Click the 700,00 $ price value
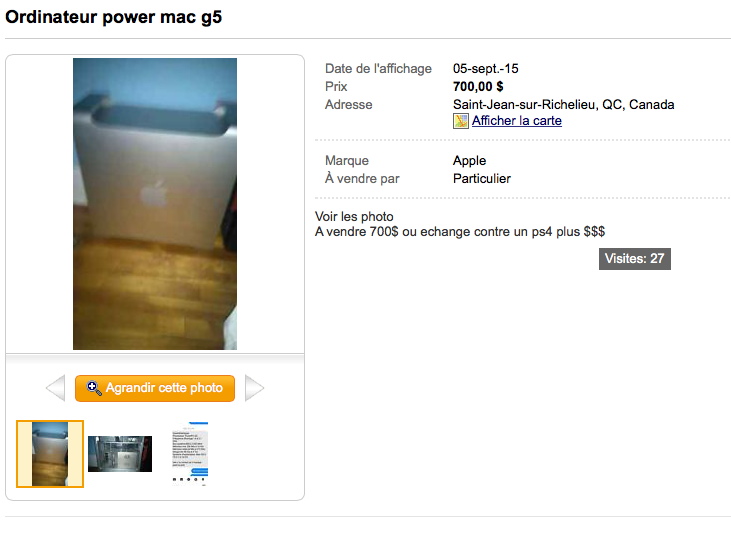 [x=478, y=87]
